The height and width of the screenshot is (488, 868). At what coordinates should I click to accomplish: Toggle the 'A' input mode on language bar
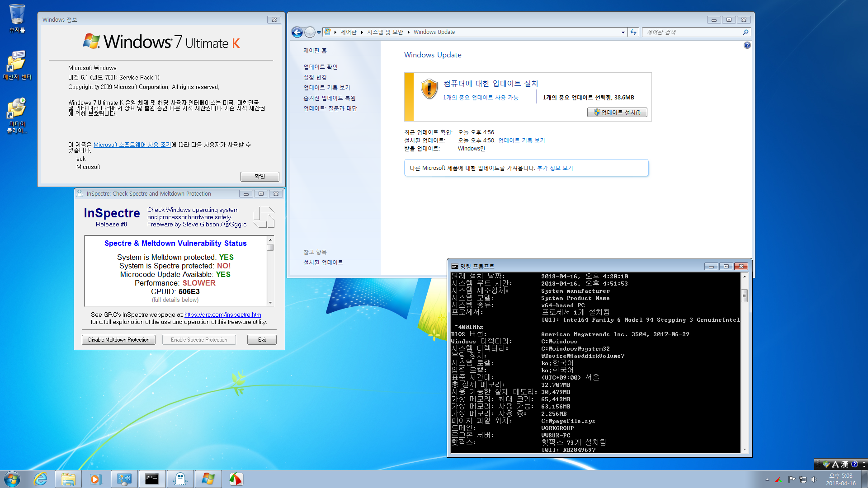pos(835,464)
